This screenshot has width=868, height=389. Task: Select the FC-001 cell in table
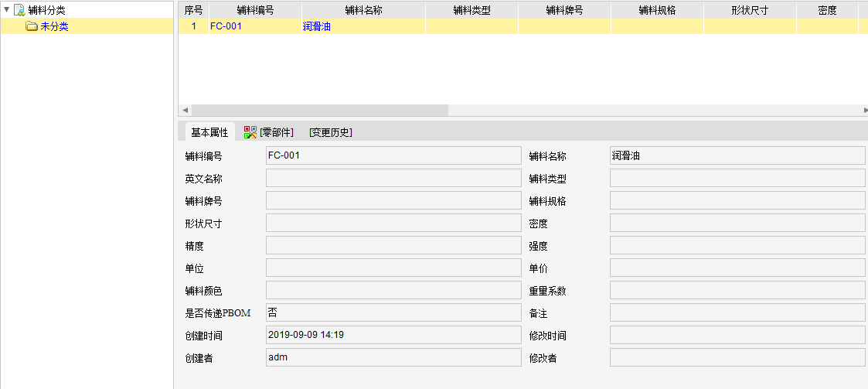click(255, 26)
